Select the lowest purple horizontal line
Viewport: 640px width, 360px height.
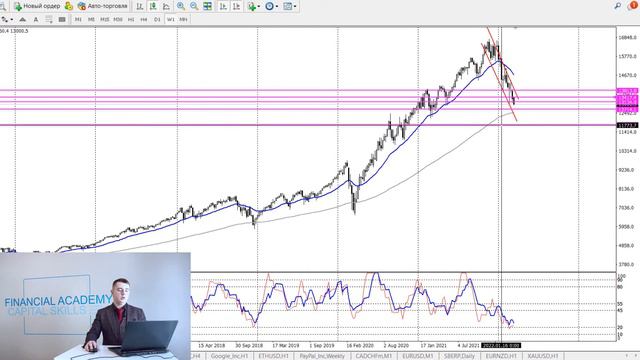[x=308, y=125]
